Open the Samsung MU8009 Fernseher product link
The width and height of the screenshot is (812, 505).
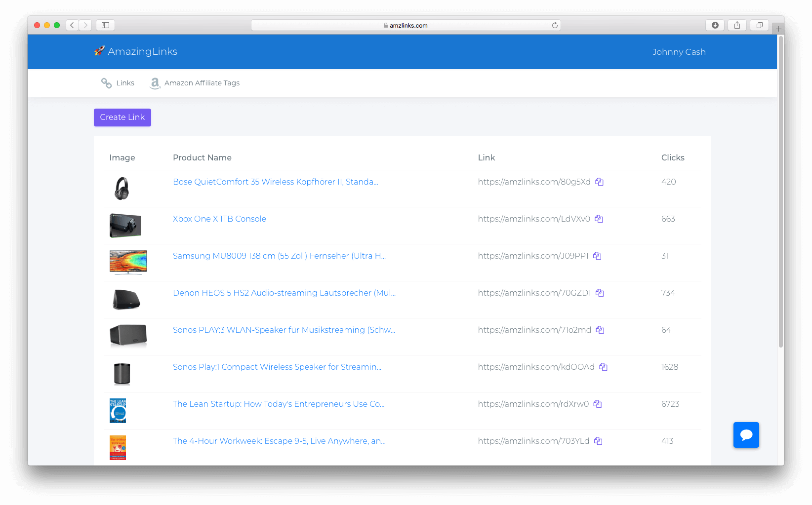click(x=280, y=256)
